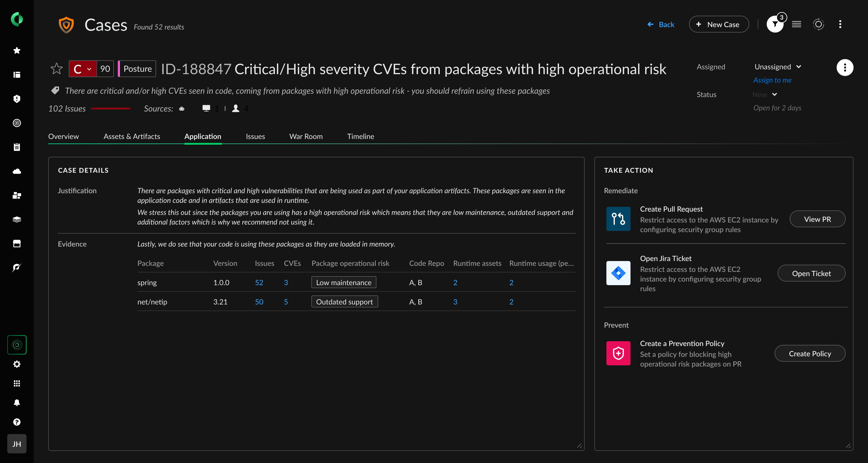The width and height of the screenshot is (868, 463).
Task: Switch to the Issues tab
Action: pyautogui.click(x=255, y=137)
